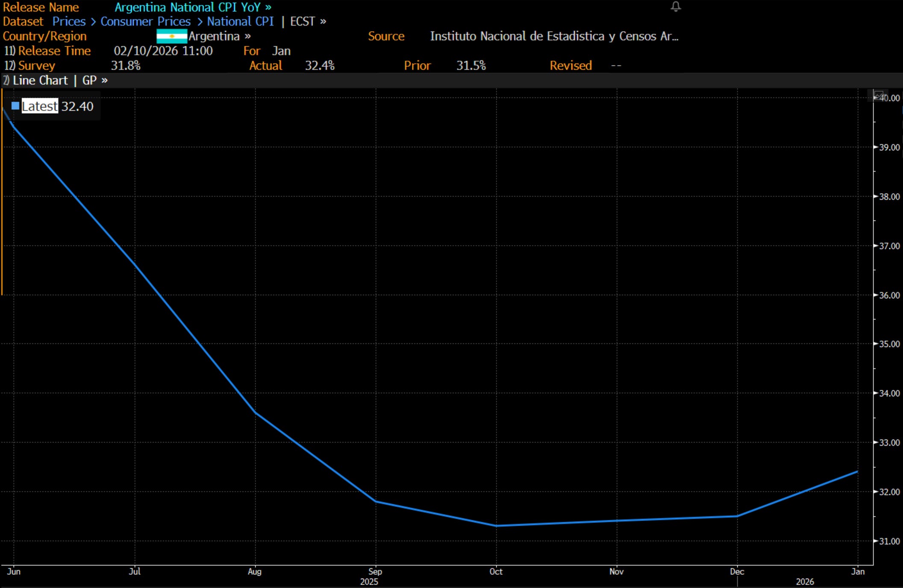Click the Prior label
903x588 pixels.
click(418, 65)
